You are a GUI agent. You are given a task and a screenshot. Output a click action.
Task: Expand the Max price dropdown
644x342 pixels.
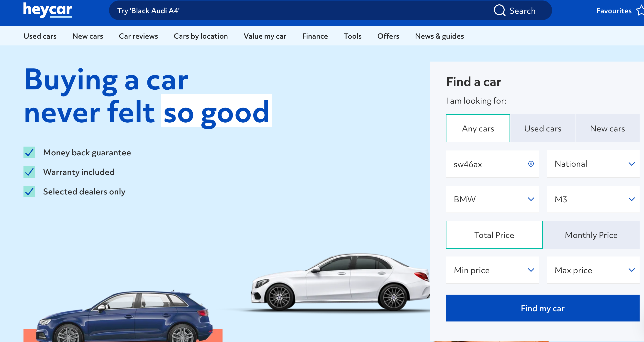pyautogui.click(x=593, y=270)
